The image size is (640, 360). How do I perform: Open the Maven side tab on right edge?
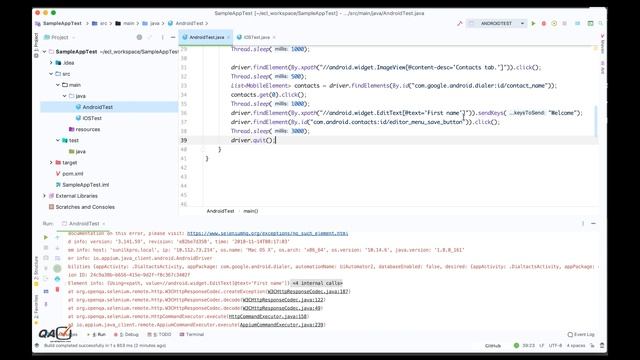[602, 45]
